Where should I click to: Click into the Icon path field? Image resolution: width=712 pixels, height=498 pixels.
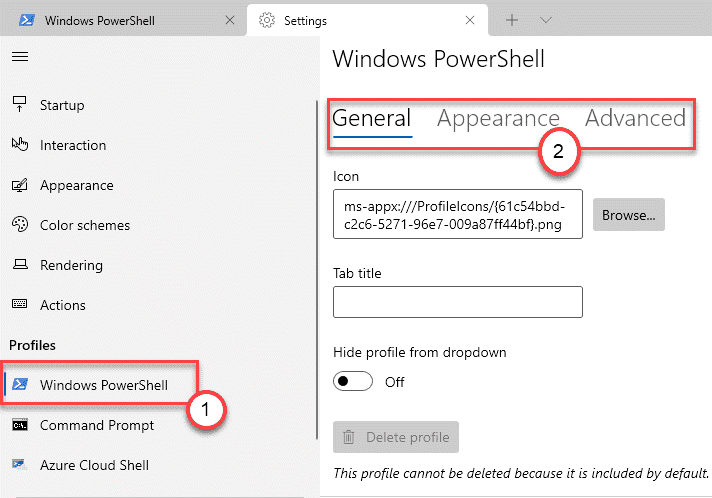coord(458,214)
